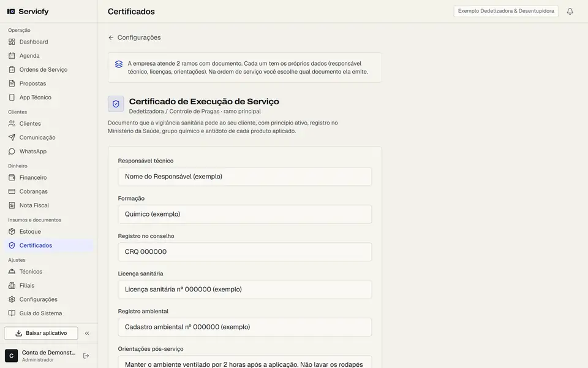Click the Servicfy logo icon

coord(11,11)
